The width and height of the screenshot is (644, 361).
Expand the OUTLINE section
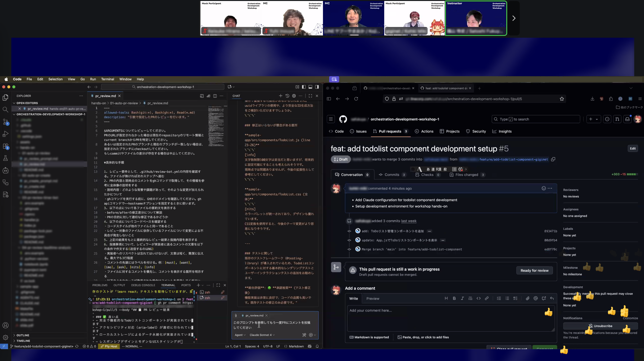(x=23, y=335)
